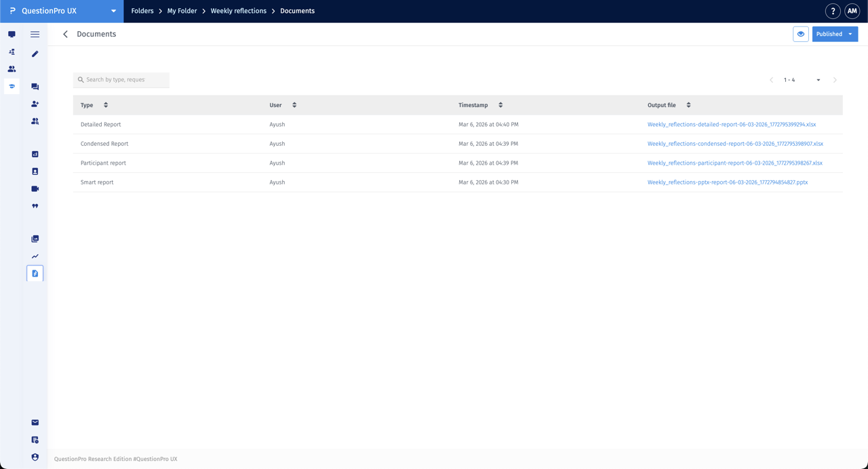Click the add participant person-plus icon
Image resolution: width=868 pixels, height=469 pixels.
[x=35, y=104]
